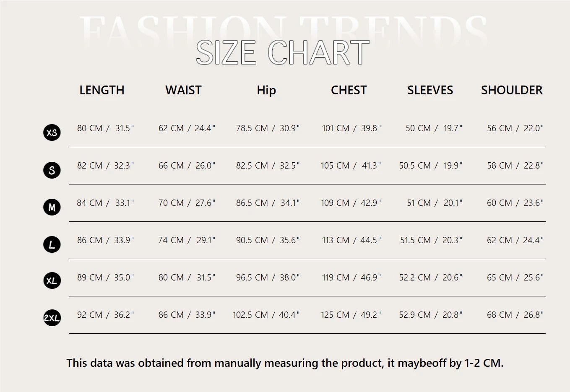570x392 pixels.
Task: Click the 2XL size badge icon
Action: point(52,318)
